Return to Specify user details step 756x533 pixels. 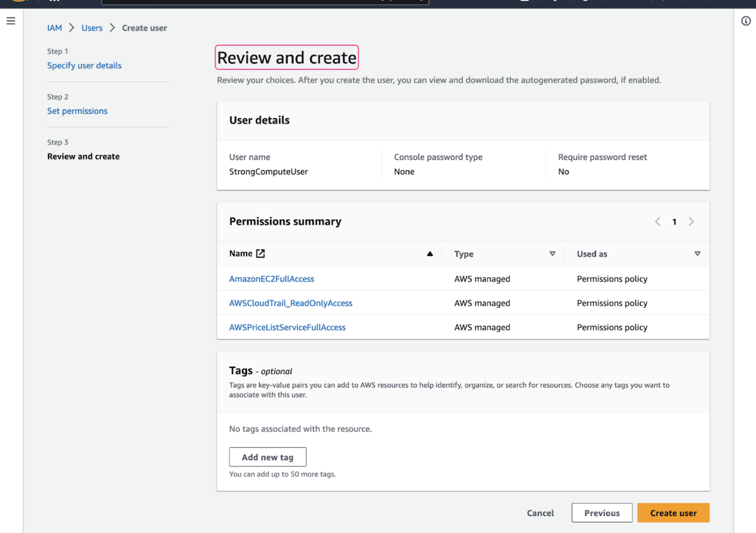(x=84, y=65)
